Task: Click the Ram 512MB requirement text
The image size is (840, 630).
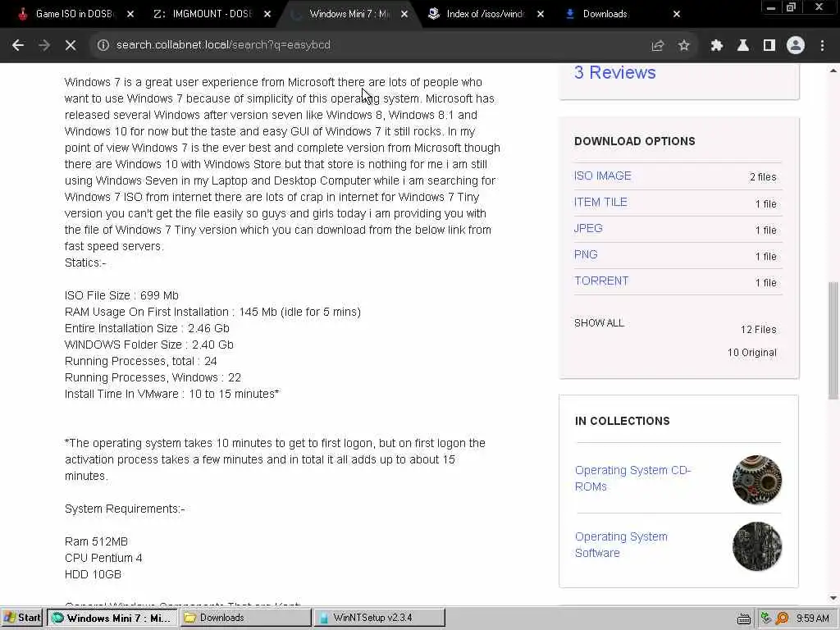Action: coord(97,541)
